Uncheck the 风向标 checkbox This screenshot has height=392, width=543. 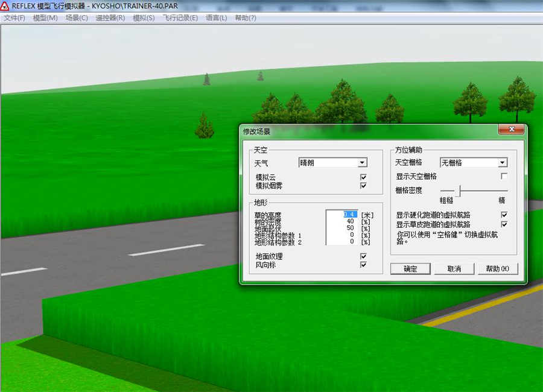pyautogui.click(x=363, y=265)
